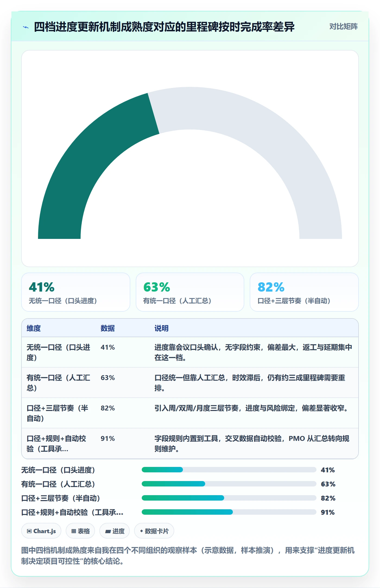Click the Chart.js tag chip

click(x=41, y=531)
